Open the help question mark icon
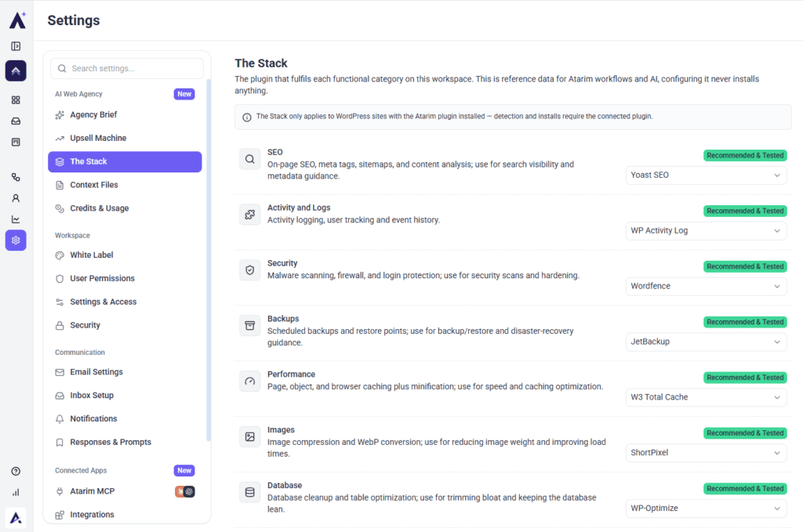The image size is (803, 532). tap(16, 471)
